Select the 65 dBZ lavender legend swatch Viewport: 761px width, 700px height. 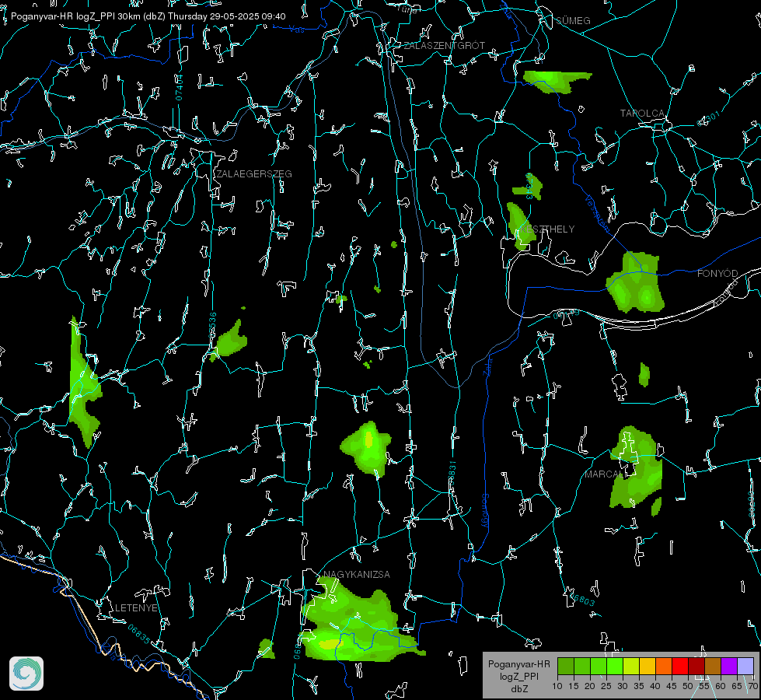pos(745,666)
